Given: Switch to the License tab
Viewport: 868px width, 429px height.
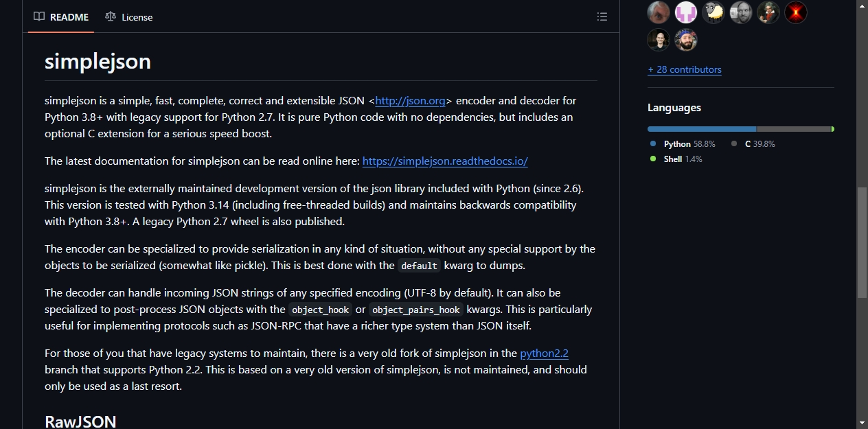Looking at the screenshot, I should click(x=128, y=16).
